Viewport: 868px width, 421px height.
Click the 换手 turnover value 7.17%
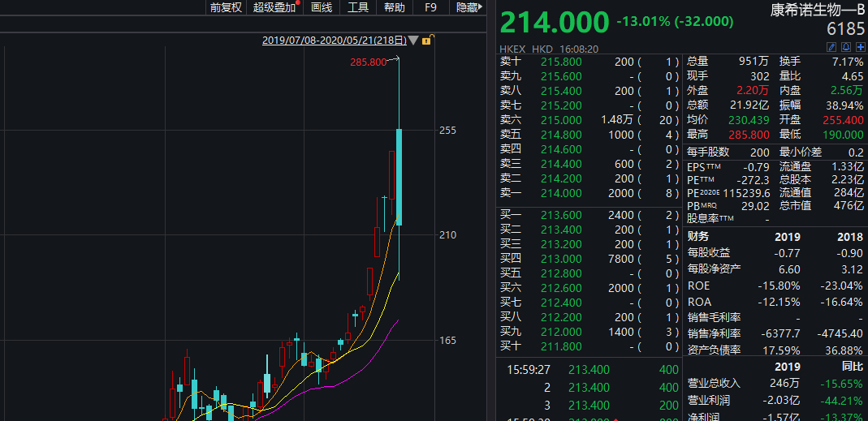point(848,62)
